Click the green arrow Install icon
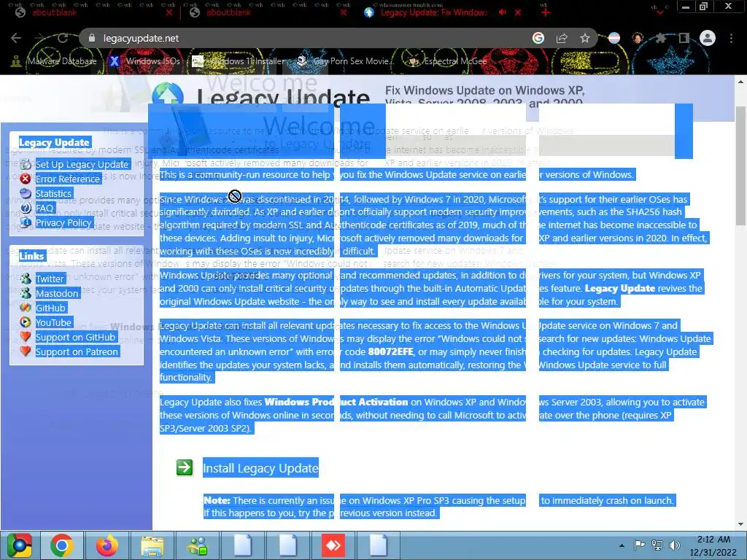Image resolution: width=747 pixels, height=560 pixels. pos(185,467)
